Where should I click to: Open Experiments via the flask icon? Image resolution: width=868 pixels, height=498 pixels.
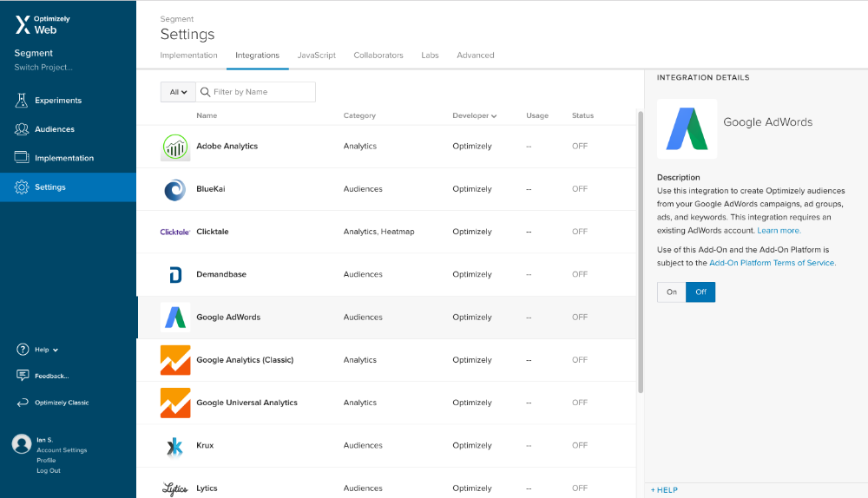(x=22, y=101)
